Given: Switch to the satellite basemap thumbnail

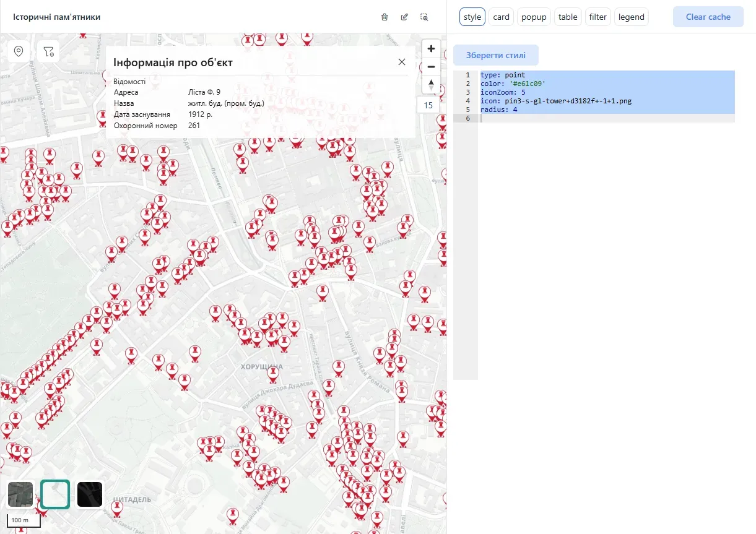Looking at the screenshot, I should point(20,494).
